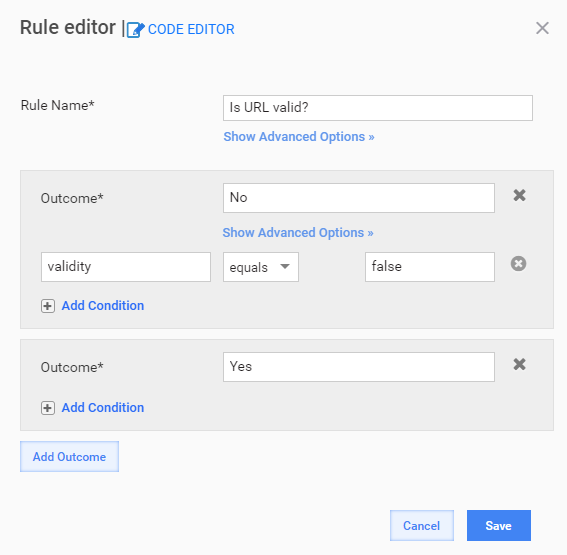Save the rule
Image resolution: width=567 pixels, height=555 pixels.
(499, 525)
